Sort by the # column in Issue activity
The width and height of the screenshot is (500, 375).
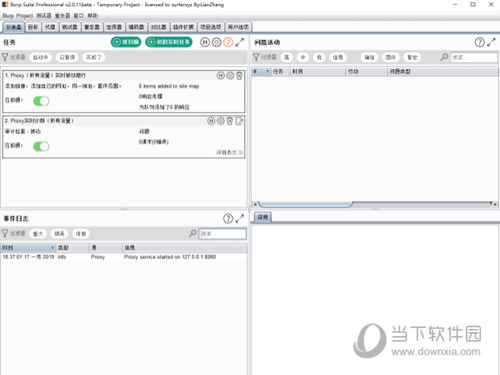tap(261, 71)
